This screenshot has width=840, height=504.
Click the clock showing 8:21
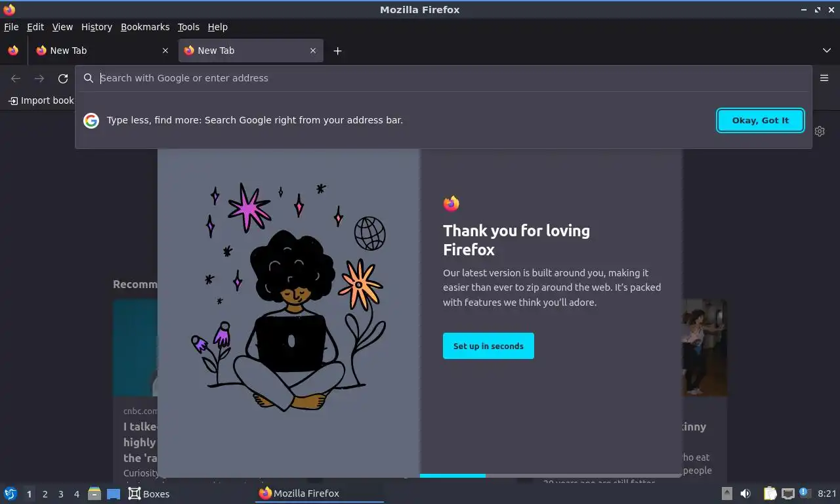827,493
